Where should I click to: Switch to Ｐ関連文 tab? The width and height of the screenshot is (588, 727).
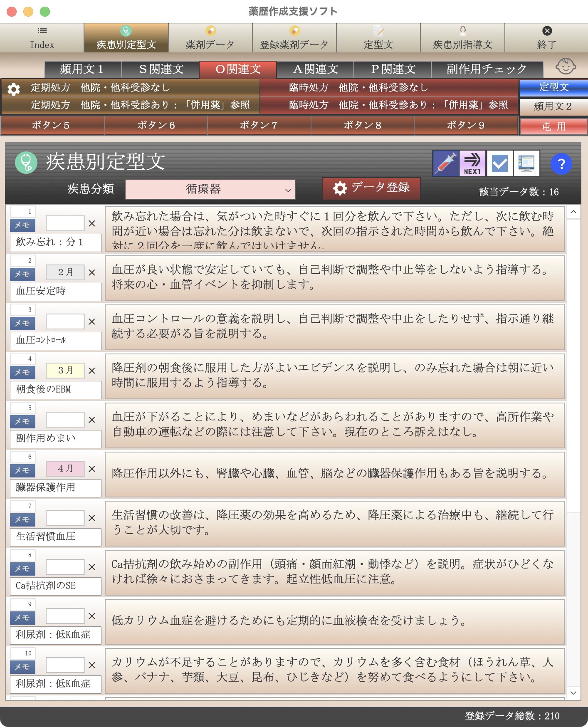(x=393, y=69)
